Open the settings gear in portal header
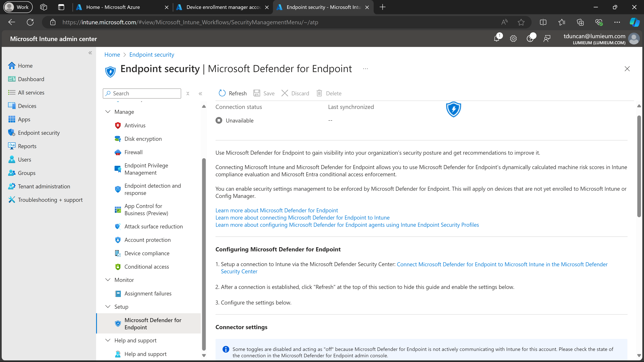This screenshot has width=644, height=362. 513,39
